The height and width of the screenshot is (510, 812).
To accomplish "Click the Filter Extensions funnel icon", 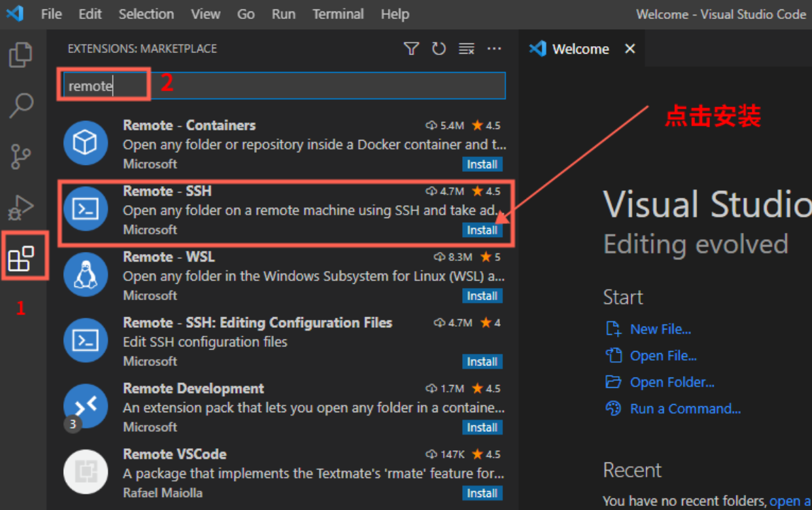I will (x=411, y=49).
